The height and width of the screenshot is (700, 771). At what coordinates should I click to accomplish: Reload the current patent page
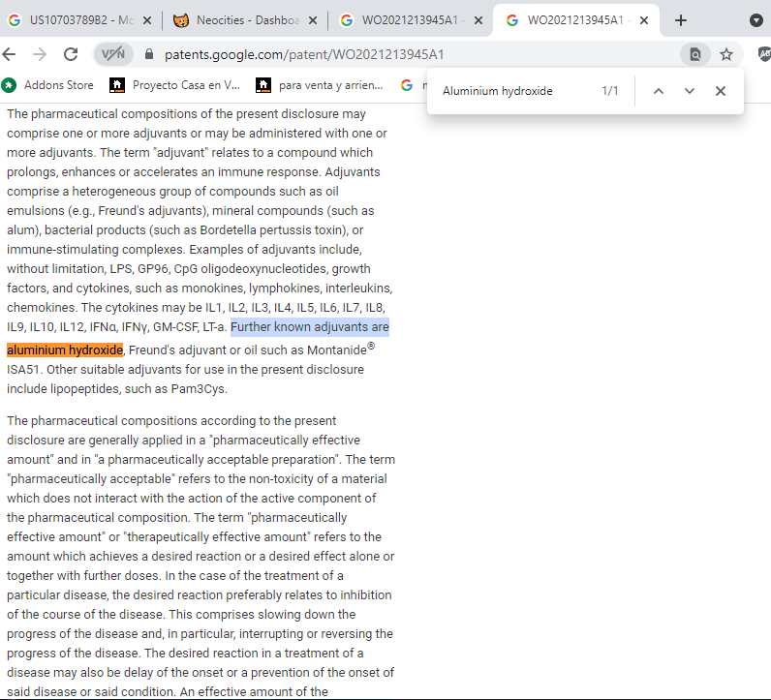click(71, 54)
